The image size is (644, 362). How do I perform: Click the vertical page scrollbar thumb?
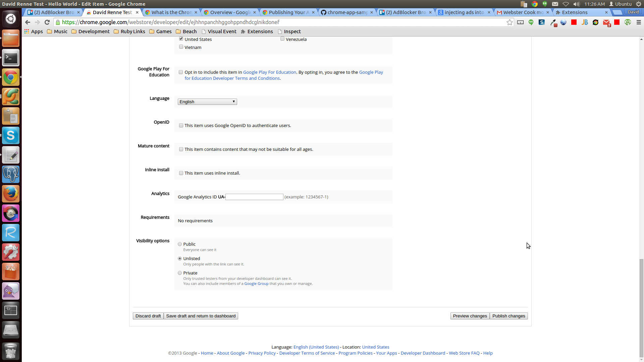[641, 308]
